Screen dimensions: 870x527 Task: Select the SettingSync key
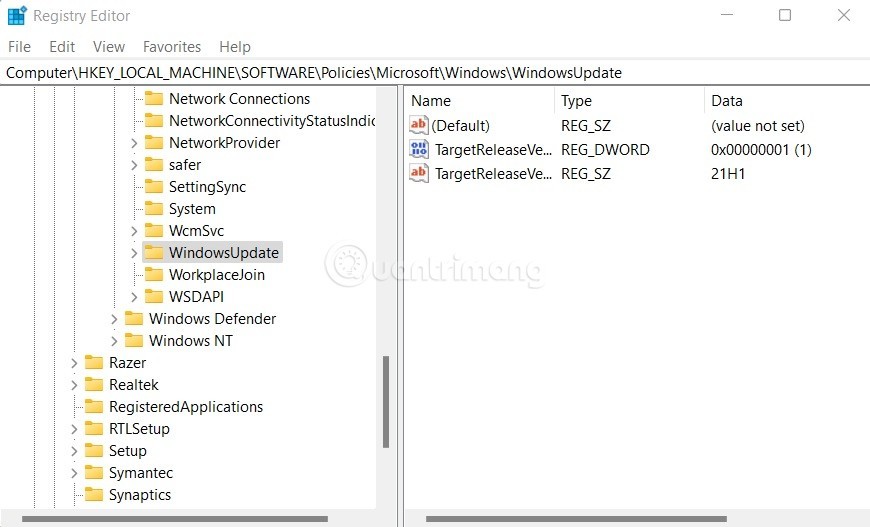(x=207, y=187)
